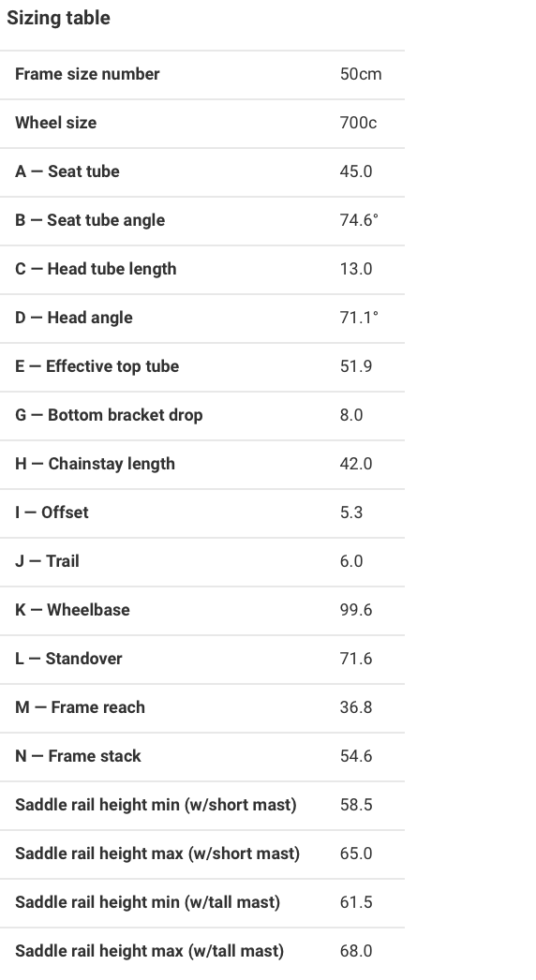Click the N — Frame stack value 54.6
The image size is (536, 980).
356,756
